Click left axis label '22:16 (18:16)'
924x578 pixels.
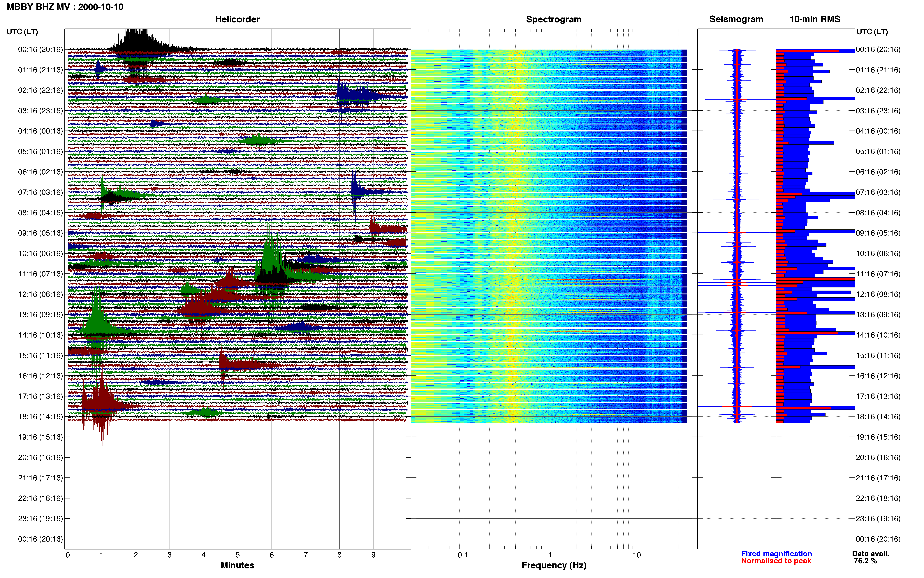coord(41,498)
